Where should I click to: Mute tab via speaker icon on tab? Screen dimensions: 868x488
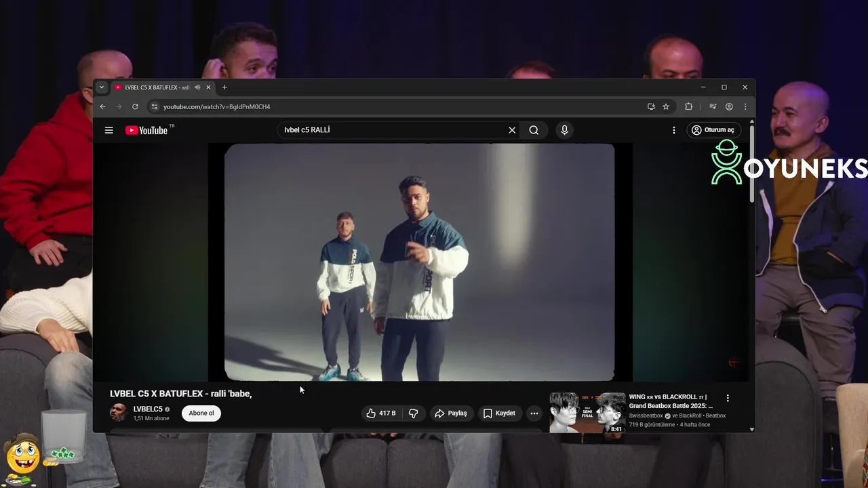pyautogui.click(x=197, y=87)
